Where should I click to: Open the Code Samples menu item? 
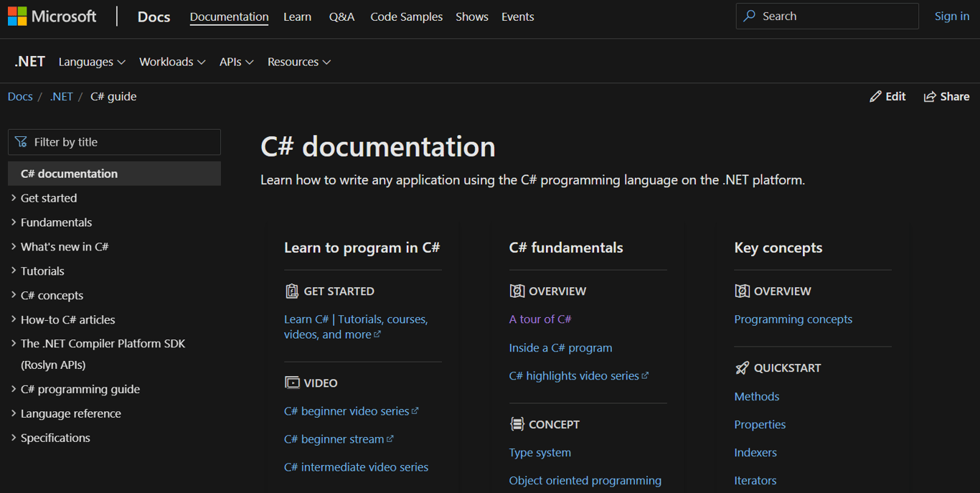(x=406, y=17)
